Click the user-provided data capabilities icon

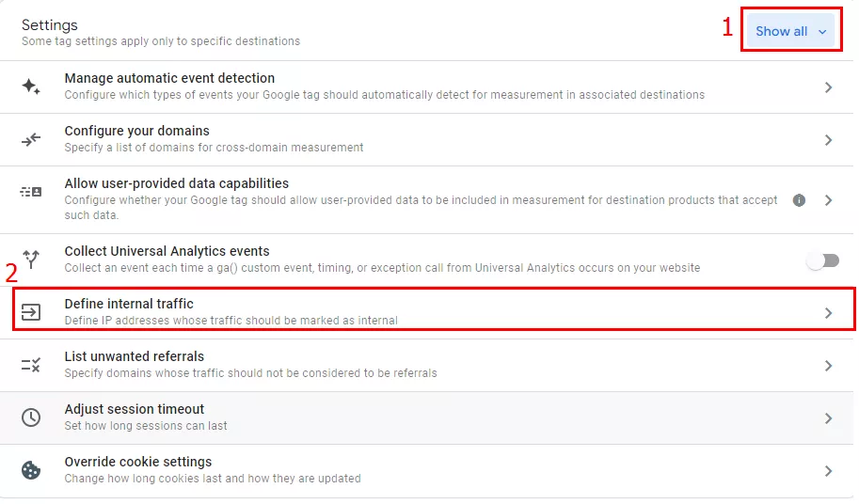[x=31, y=192]
